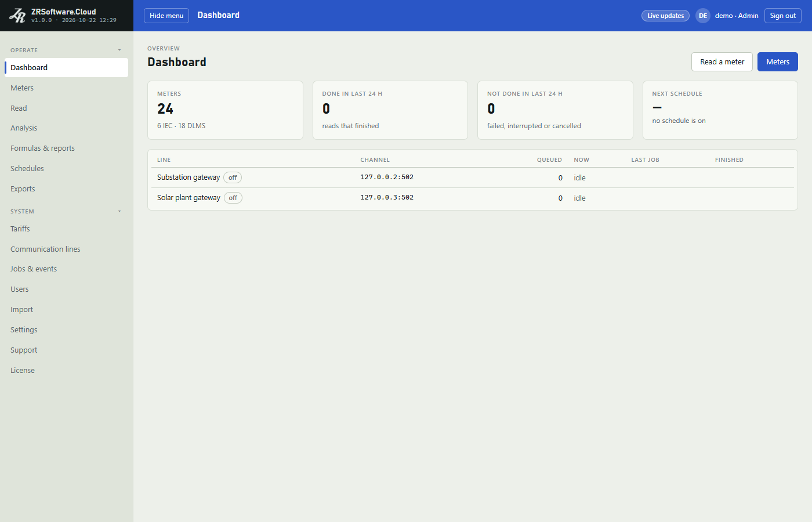Open Jobs & events
The height and width of the screenshot is (522, 812).
(67, 269)
